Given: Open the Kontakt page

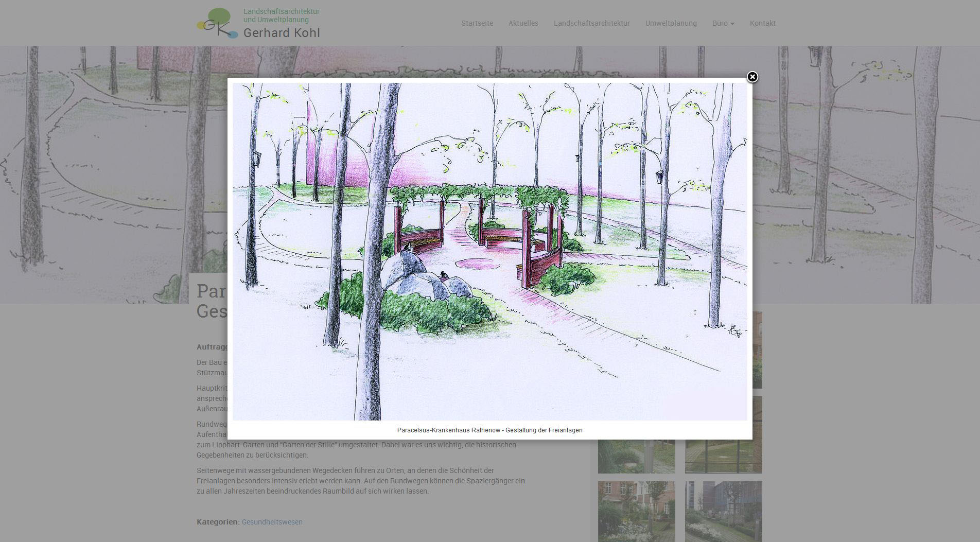Looking at the screenshot, I should pyautogui.click(x=762, y=23).
